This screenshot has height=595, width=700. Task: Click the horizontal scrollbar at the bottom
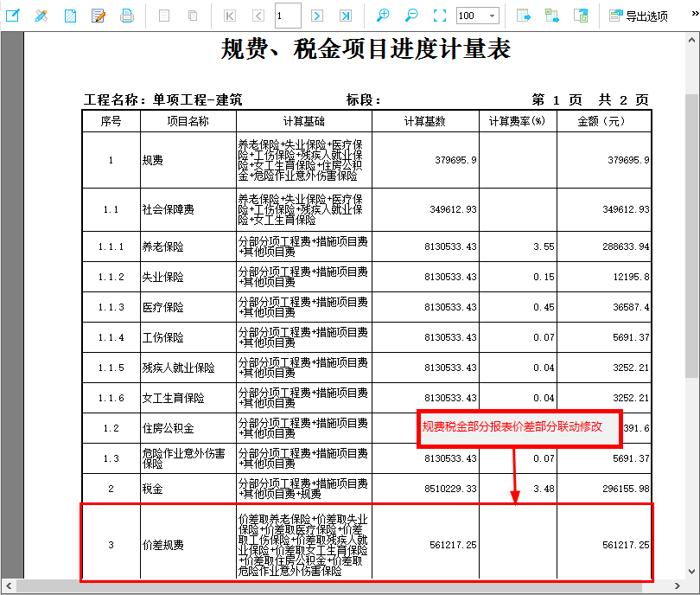[346, 587]
